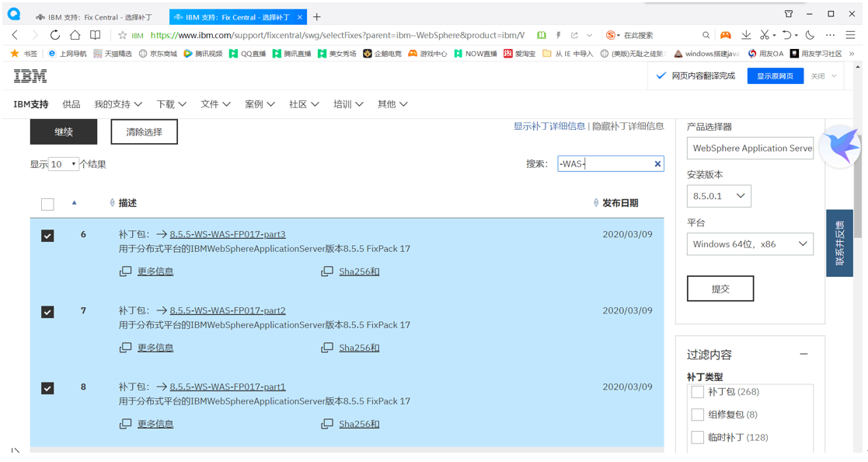Click the floating bird assistant icon
This screenshot has height=462, width=868.
pos(841,147)
